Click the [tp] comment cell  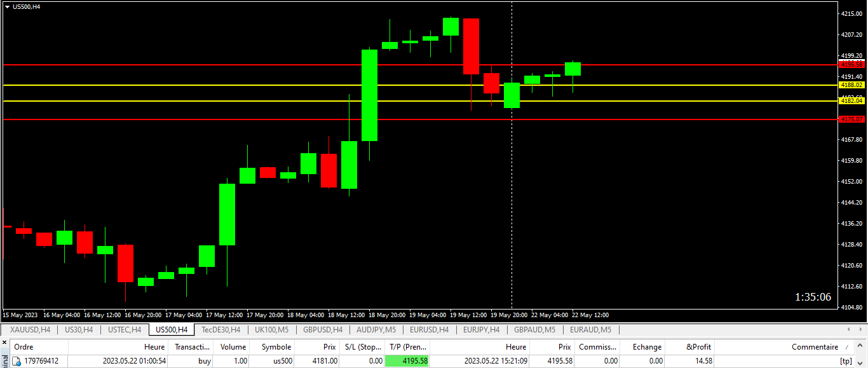tap(846, 361)
